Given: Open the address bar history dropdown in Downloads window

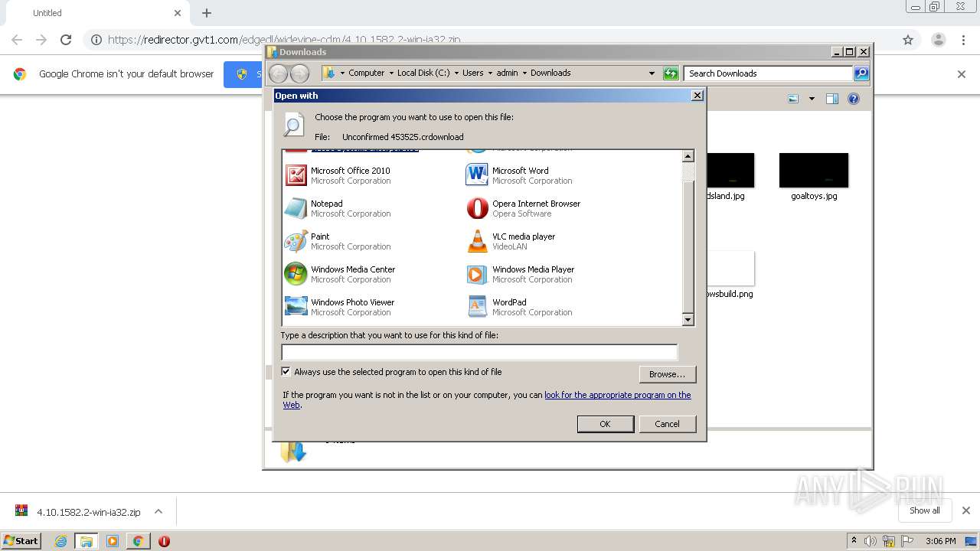Looking at the screenshot, I should [652, 73].
